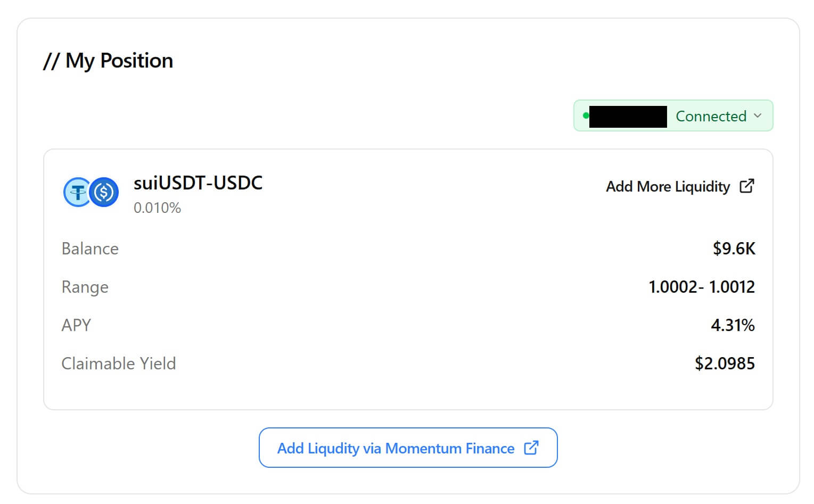Click the $9.6K balance value
814x504 pixels.
coord(734,249)
